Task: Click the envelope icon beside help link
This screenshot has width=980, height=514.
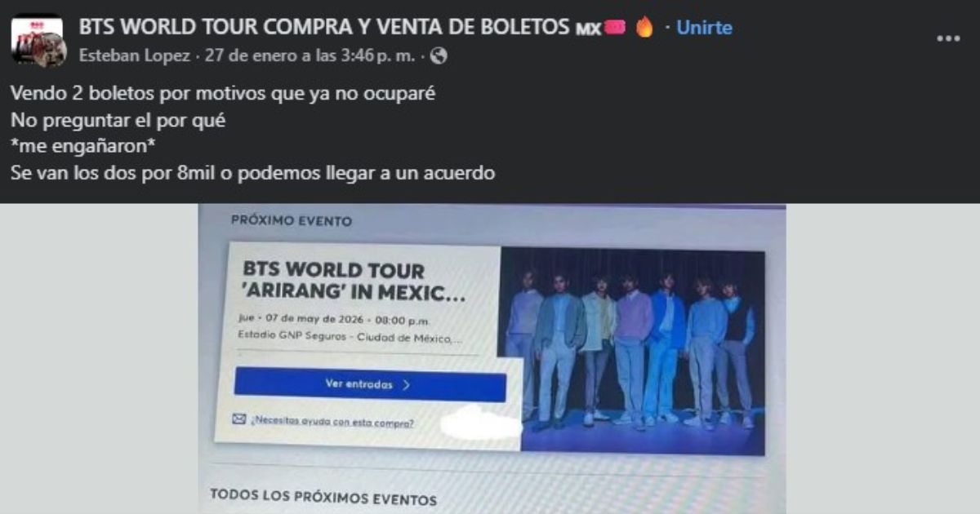Action: (x=238, y=420)
